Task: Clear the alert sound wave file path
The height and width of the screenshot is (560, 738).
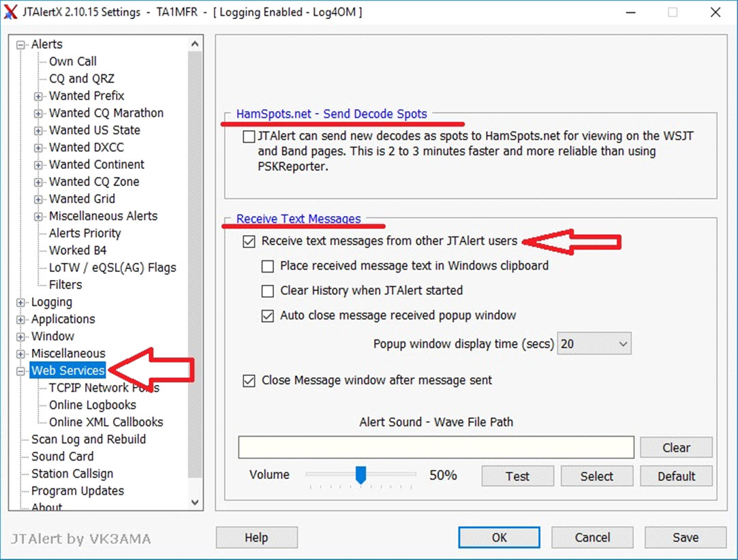Action: pyautogui.click(x=676, y=448)
